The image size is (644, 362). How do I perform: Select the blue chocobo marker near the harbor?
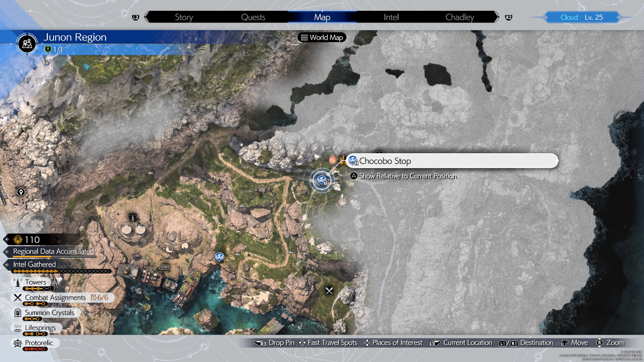pos(219,257)
